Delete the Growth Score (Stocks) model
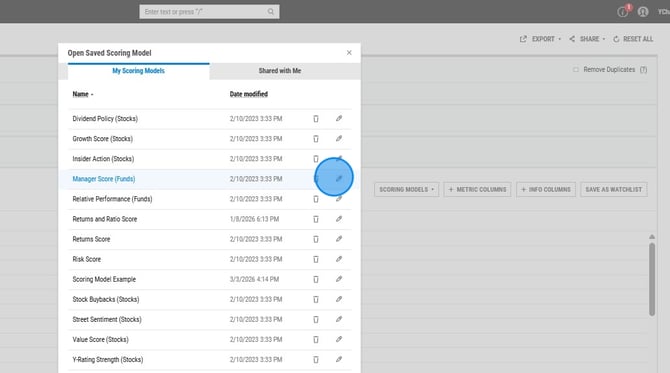The width and height of the screenshot is (670, 373). click(316, 139)
